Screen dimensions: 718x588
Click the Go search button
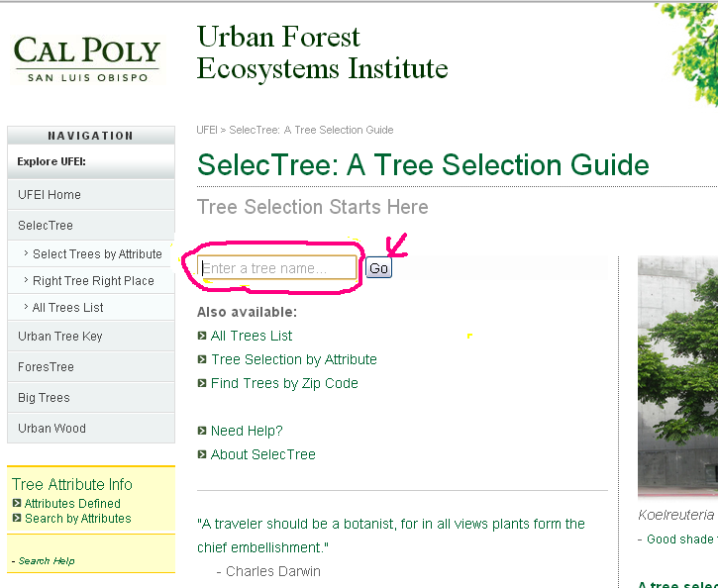[x=378, y=268]
